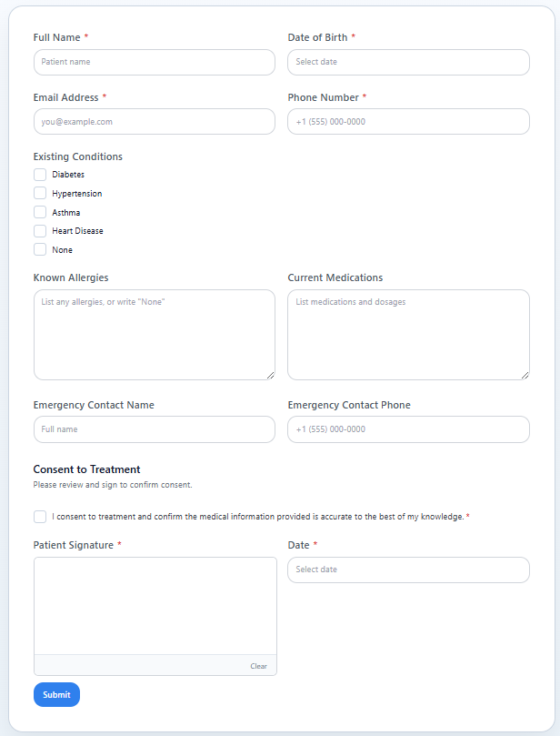Click the Full Name input field
The height and width of the screenshot is (736, 560).
coord(155,62)
